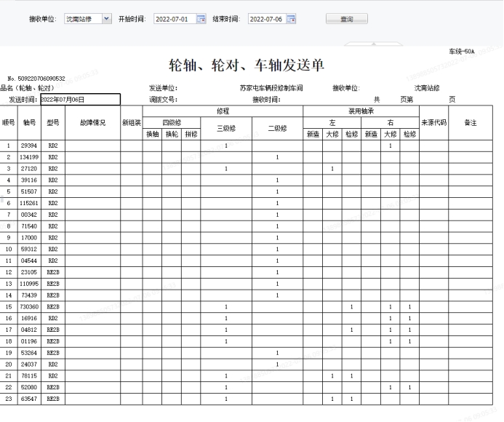Click the 四级修 sub-header

172,122
